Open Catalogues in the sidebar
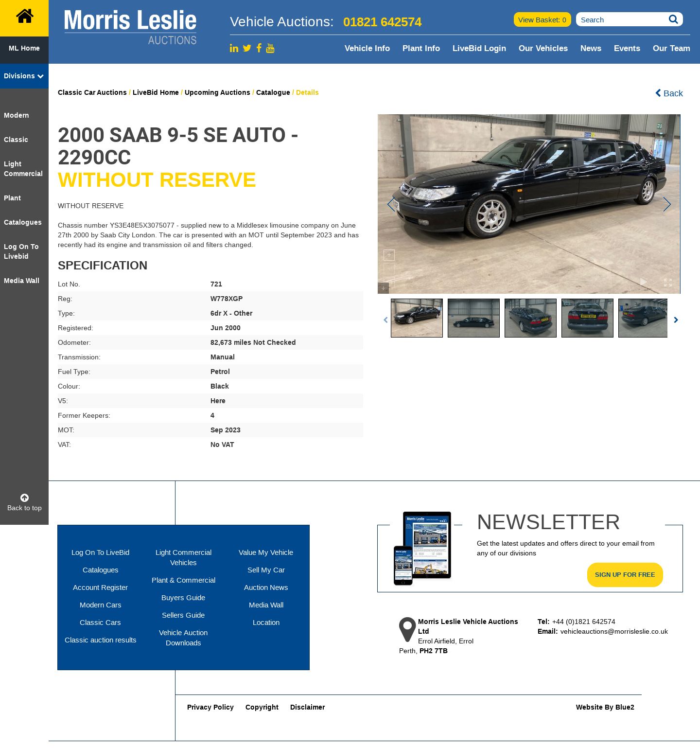Viewport: 700px width, 748px height. [x=23, y=222]
